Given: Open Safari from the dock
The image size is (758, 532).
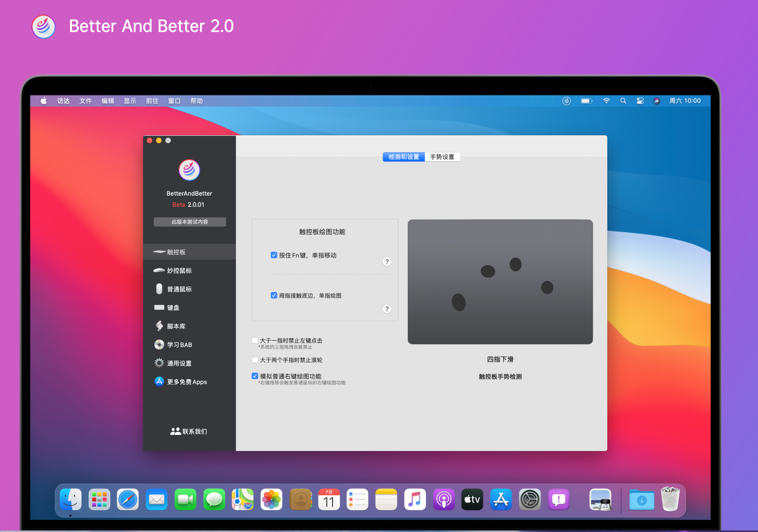Looking at the screenshot, I should [x=128, y=500].
